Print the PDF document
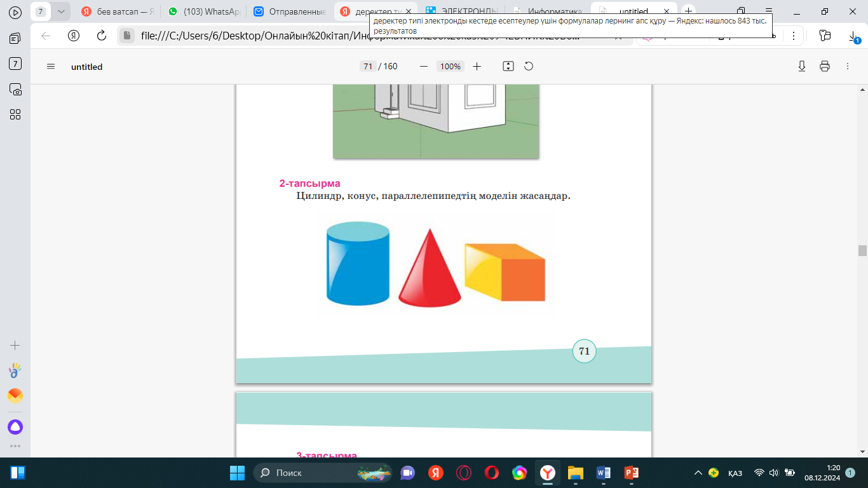The image size is (868, 488). [825, 66]
